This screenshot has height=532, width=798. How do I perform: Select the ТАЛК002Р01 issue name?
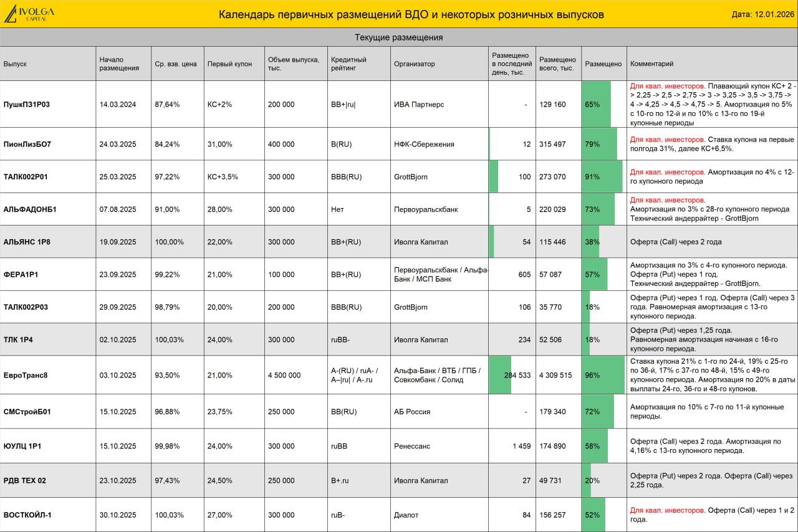tap(26, 176)
